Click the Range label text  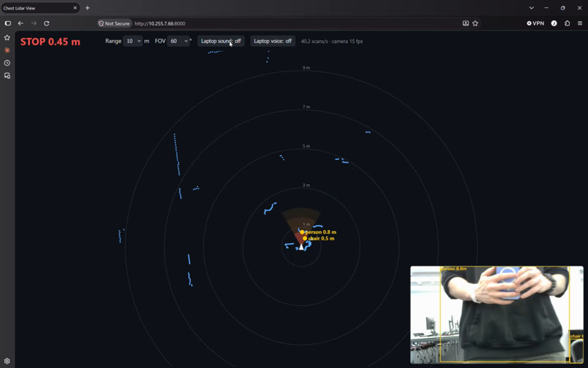(113, 41)
